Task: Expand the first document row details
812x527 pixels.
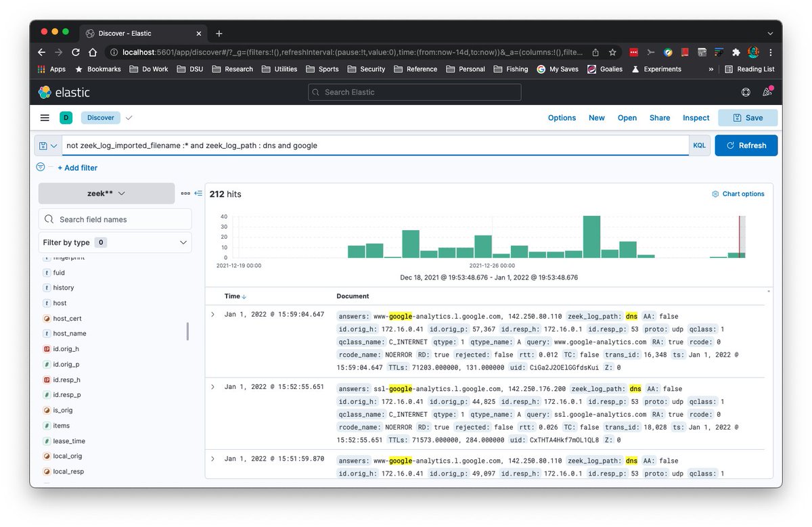Action: [x=214, y=313]
